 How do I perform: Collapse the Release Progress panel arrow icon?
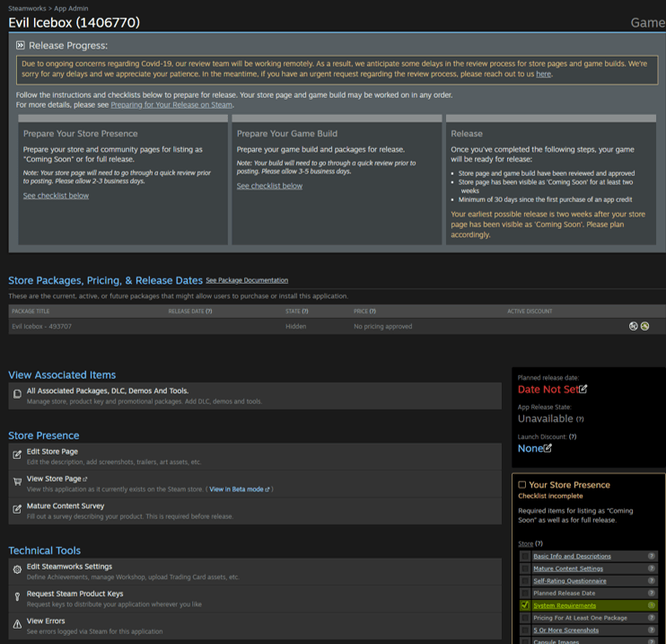[x=21, y=45]
